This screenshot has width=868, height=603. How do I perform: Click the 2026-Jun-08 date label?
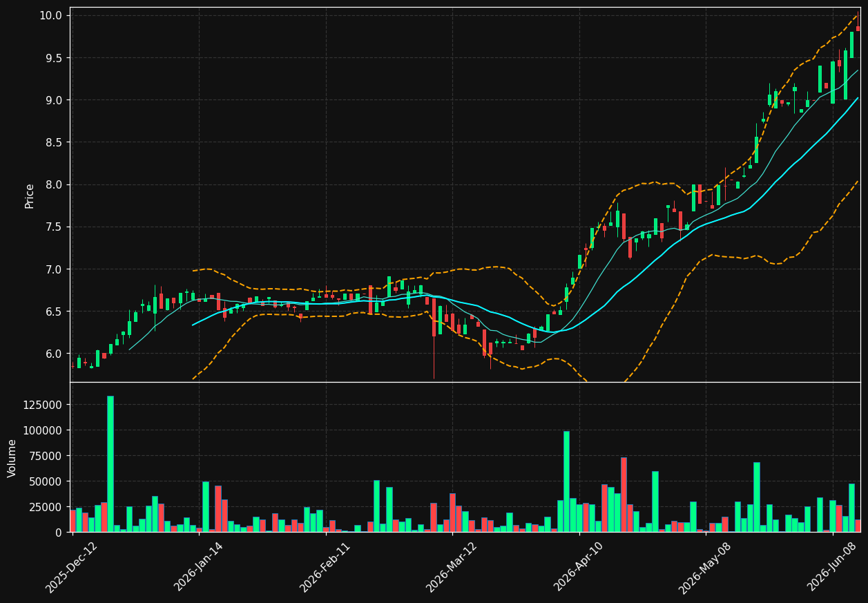tap(832, 567)
